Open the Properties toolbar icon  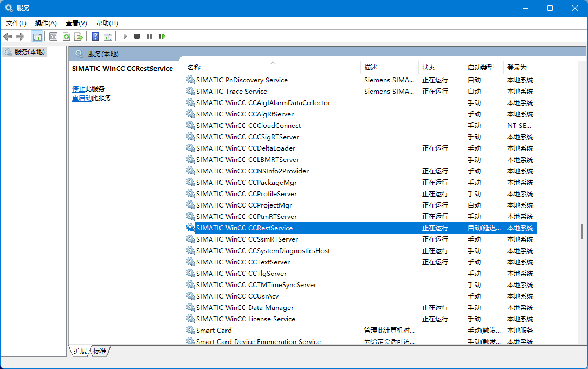53,36
